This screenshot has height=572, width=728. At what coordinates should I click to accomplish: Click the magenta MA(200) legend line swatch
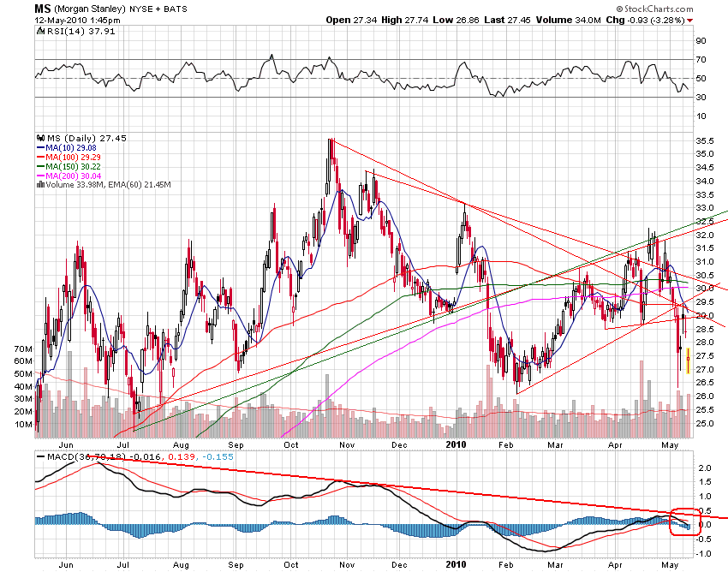(40, 176)
